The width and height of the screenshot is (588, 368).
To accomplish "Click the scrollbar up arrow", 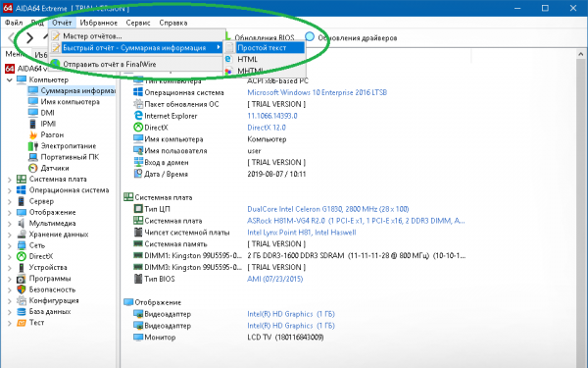I will (581, 55).
